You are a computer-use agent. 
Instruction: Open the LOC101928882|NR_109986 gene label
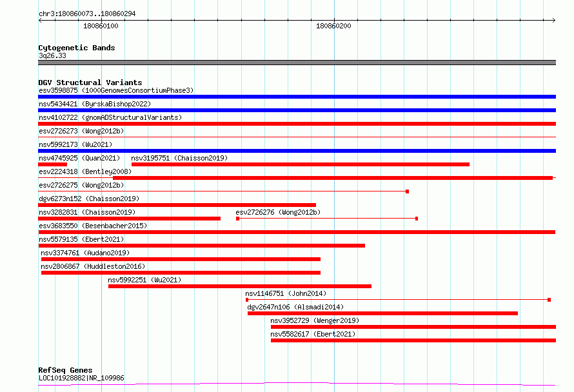[81, 378]
